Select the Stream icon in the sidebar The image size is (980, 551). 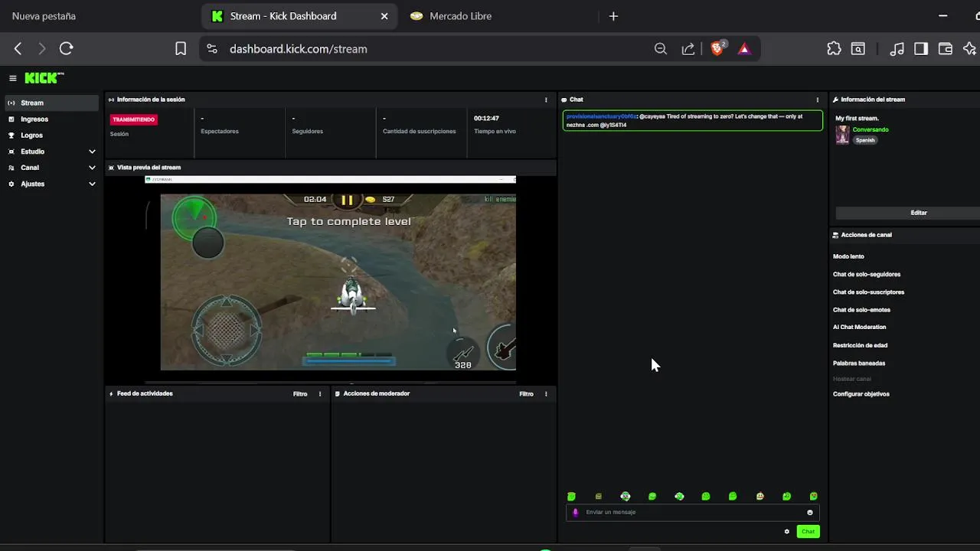[11, 103]
